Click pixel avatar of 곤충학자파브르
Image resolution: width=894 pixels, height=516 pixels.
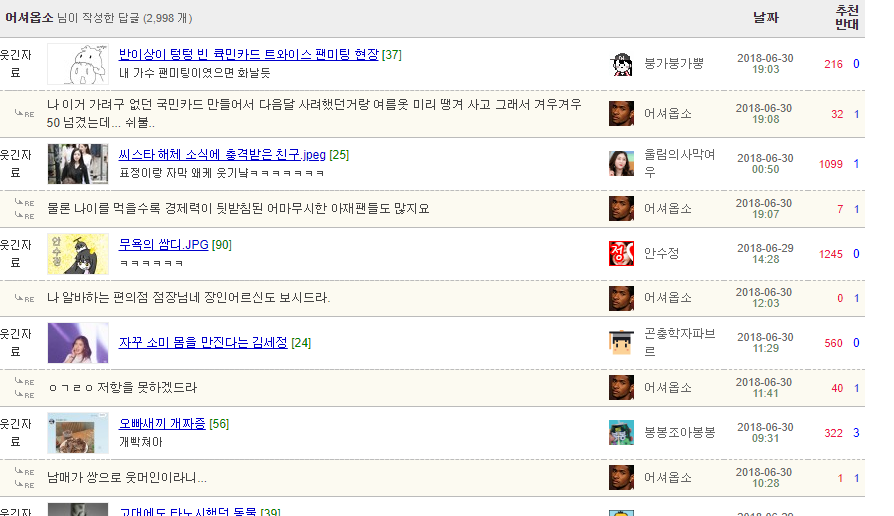click(621, 343)
